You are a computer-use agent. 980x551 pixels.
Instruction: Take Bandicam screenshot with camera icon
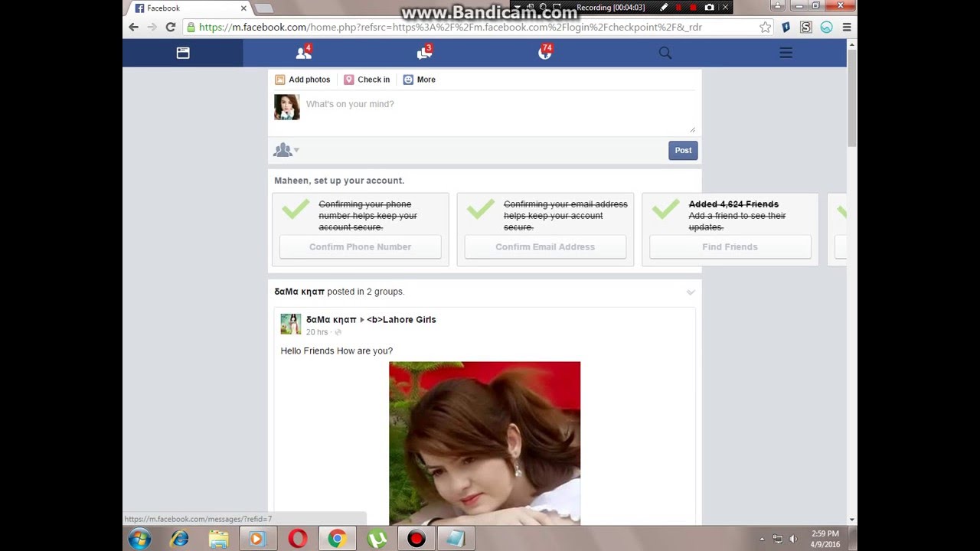(x=710, y=7)
